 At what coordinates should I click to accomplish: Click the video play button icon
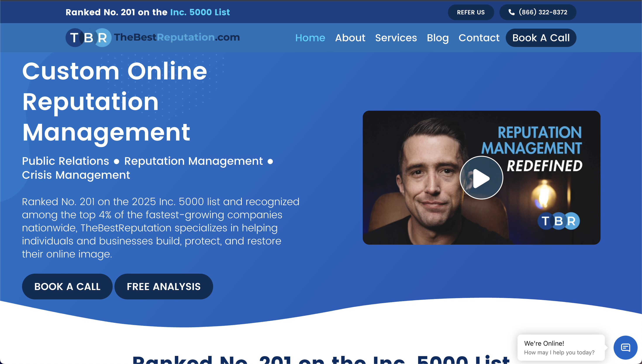click(481, 178)
